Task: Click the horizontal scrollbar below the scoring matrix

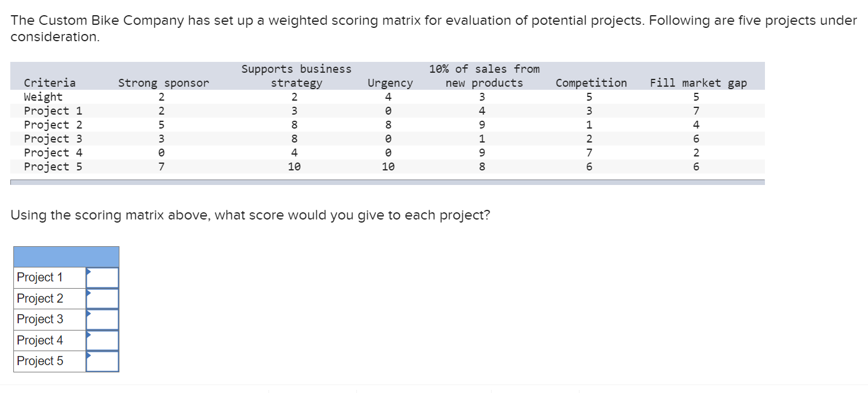Action: click(388, 182)
